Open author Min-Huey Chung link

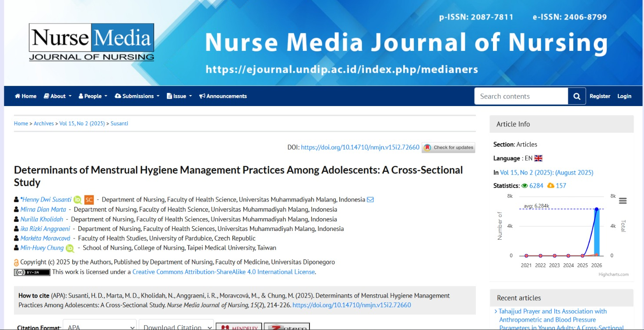point(42,248)
